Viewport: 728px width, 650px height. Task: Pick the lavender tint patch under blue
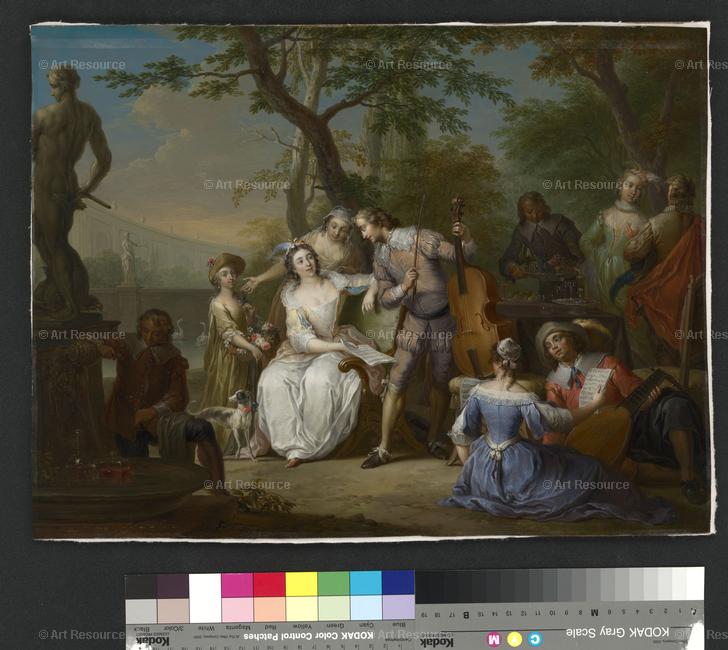coord(399,607)
